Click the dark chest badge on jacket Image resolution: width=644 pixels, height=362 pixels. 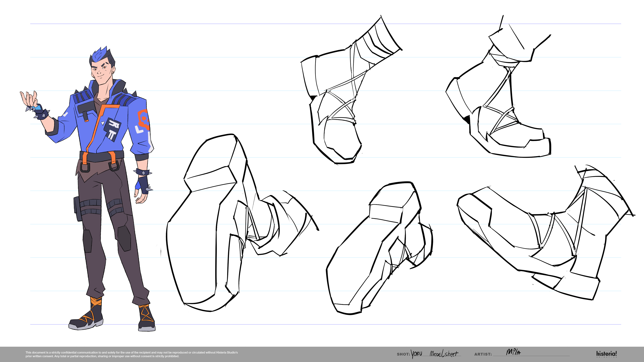pyautogui.click(x=112, y=129)
